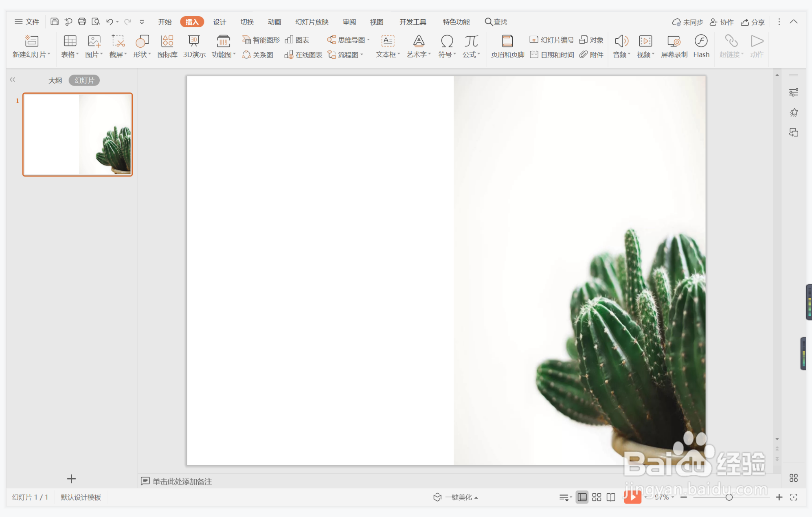Screen dimensions: 812x517
Task: Insert a 图表 chart
Action: pyautogui.click(x=297, y=40)
